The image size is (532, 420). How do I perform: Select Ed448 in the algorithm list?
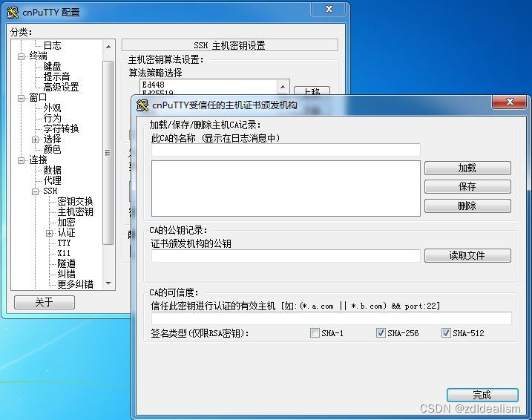(153, 85)
